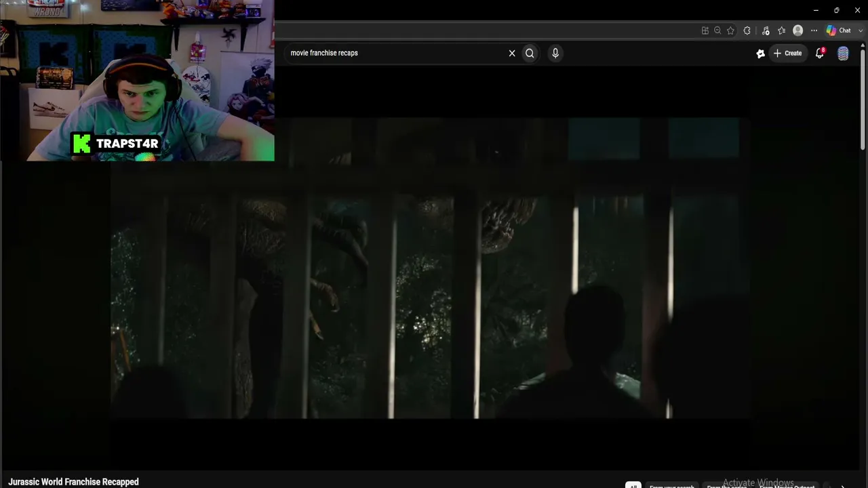
Task: Select the All filter chip
Action: [633, 485]
